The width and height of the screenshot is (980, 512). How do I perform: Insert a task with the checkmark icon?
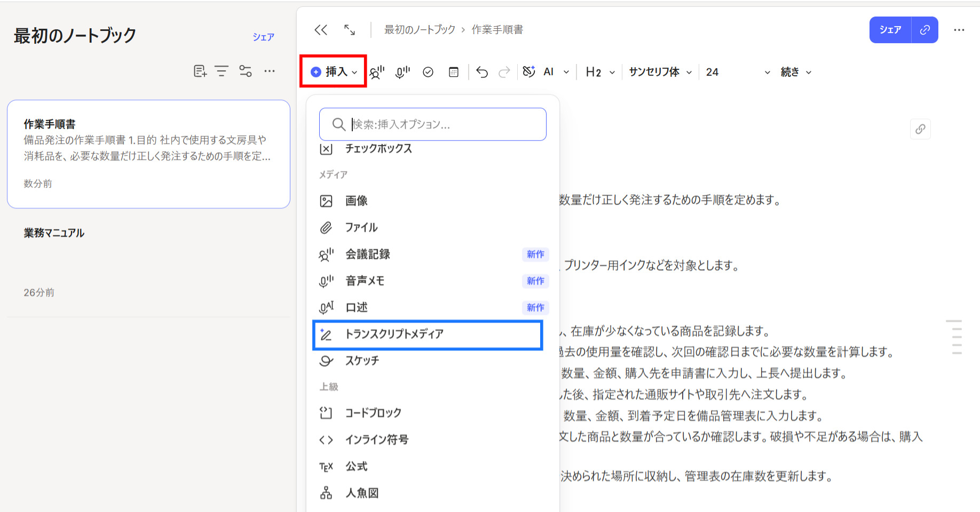pos(428,72)
